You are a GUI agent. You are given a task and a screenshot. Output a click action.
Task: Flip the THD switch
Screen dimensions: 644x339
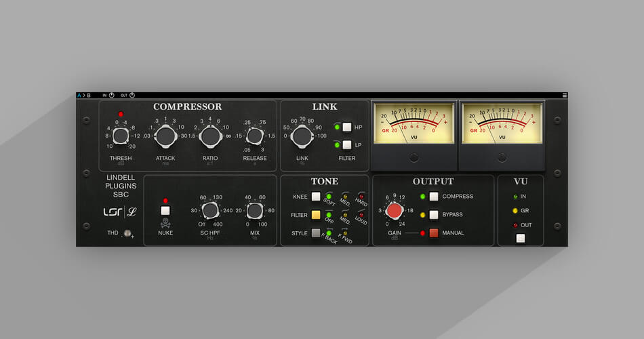[x=127, y=233]
